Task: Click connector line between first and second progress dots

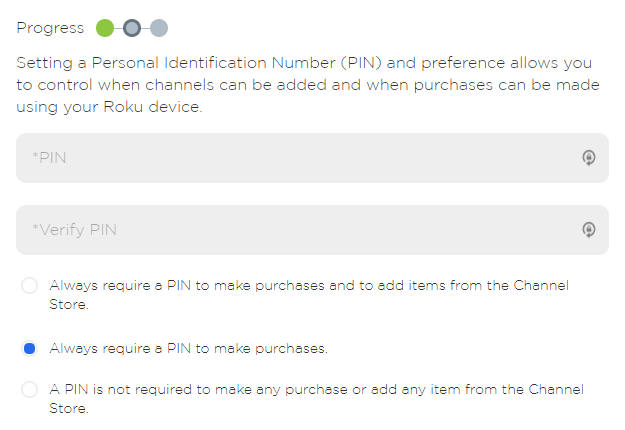Action: click(x=118, y=28)
